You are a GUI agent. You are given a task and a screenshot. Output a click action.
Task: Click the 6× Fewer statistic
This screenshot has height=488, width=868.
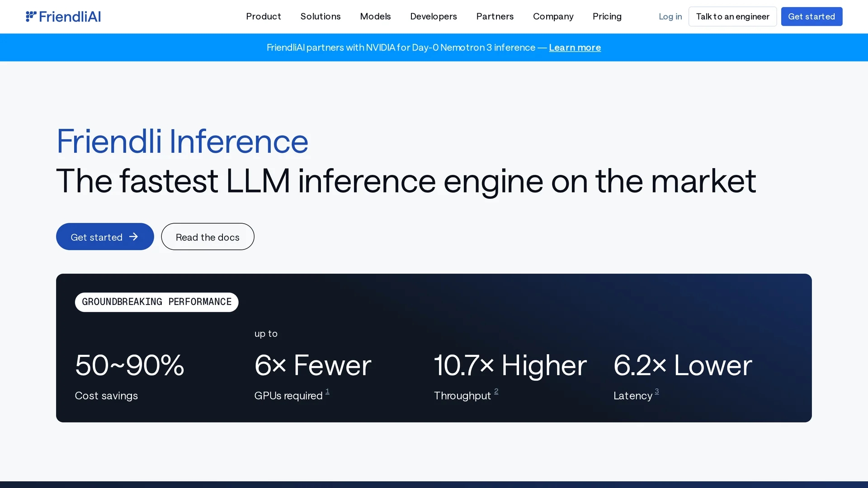coord(313,365)
